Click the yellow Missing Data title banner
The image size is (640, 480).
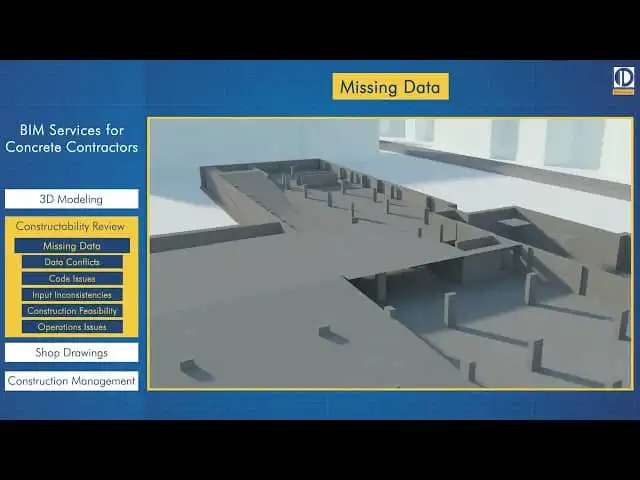tap(391, 87)
